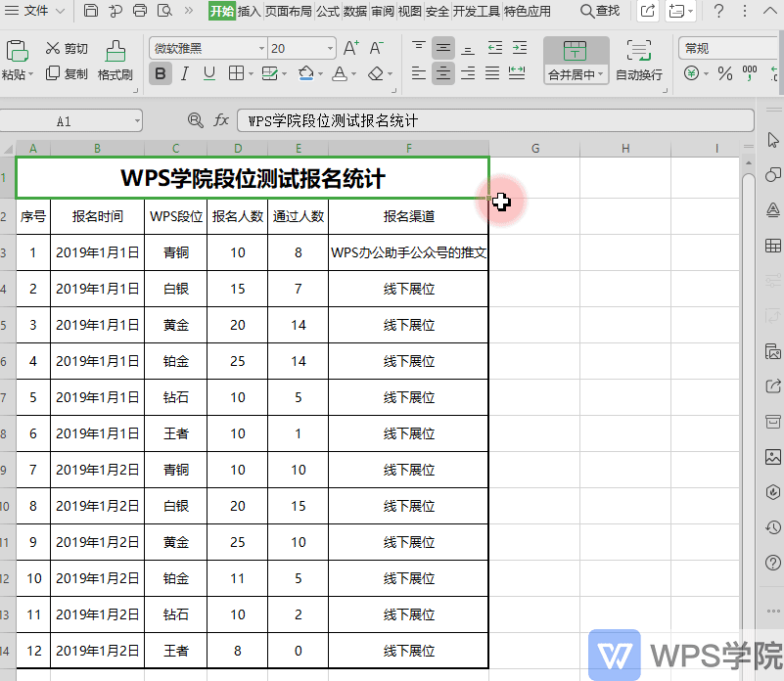The width and height of the screenshot is (784, 681).
Task: Decrease font size with A- icon
Action: point(376,48)
